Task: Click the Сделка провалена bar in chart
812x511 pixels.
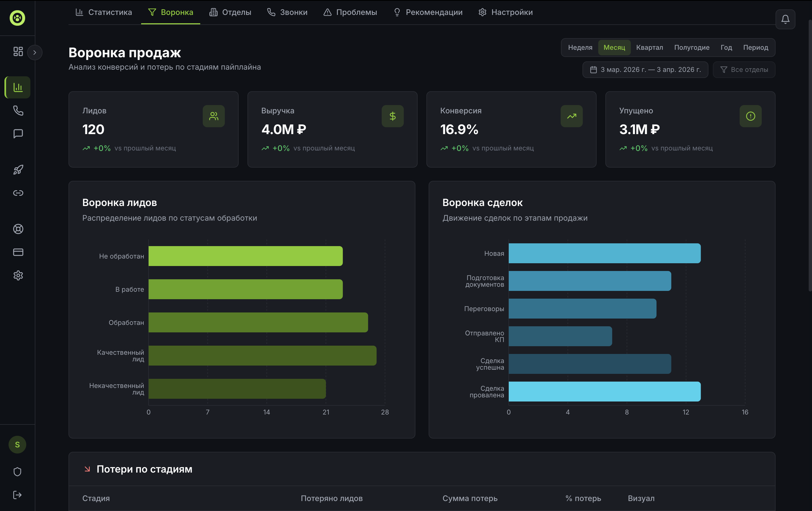Action: point(604,392)
